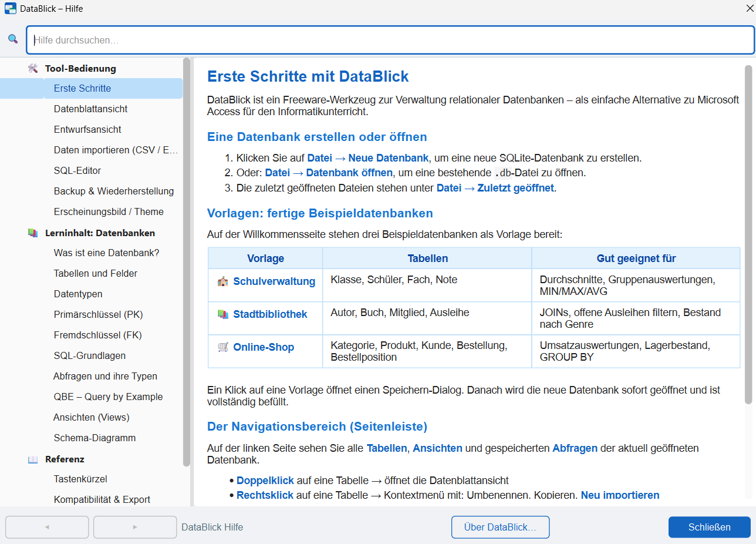Open the Über DataBlick dialog button

pos(500,527)
